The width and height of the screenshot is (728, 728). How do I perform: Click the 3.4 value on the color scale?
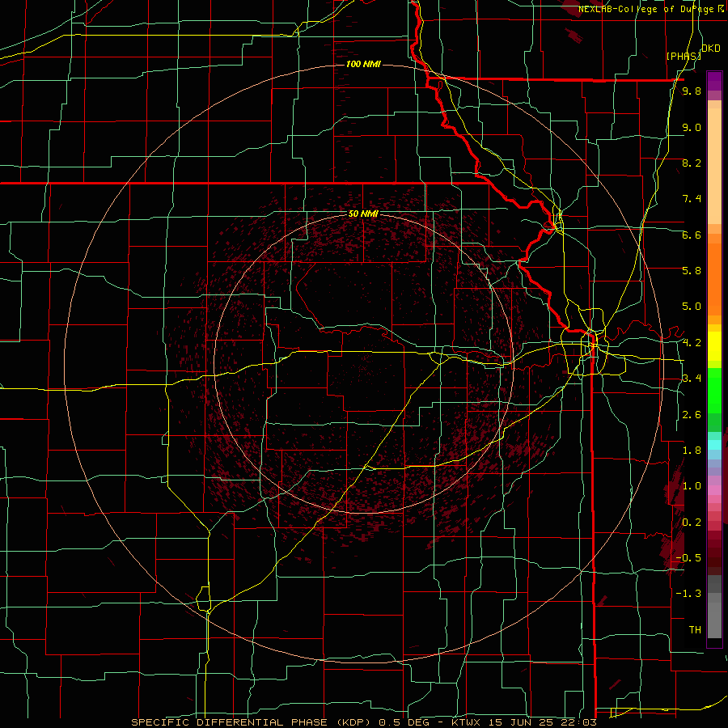[x=692, y=379]
